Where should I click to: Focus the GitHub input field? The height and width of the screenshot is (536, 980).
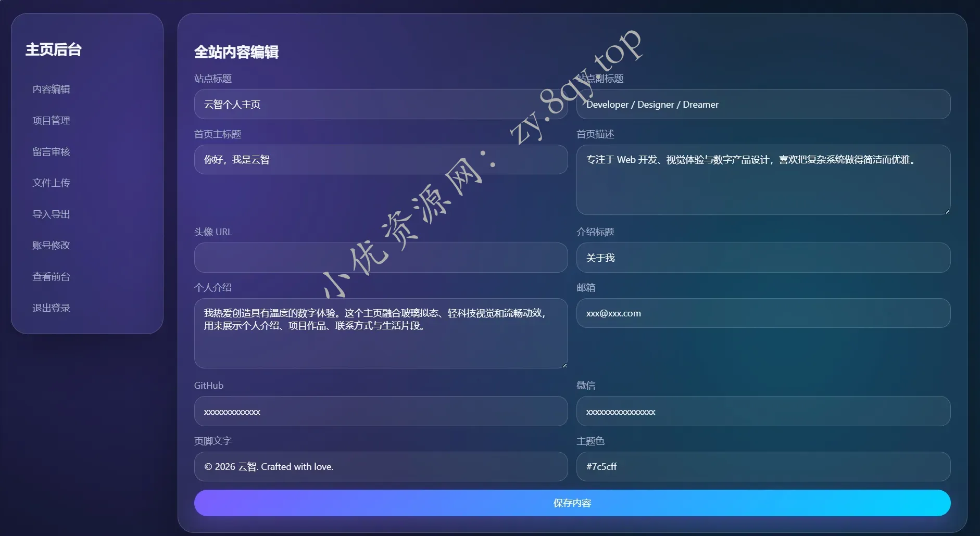[x=381, y=411]
